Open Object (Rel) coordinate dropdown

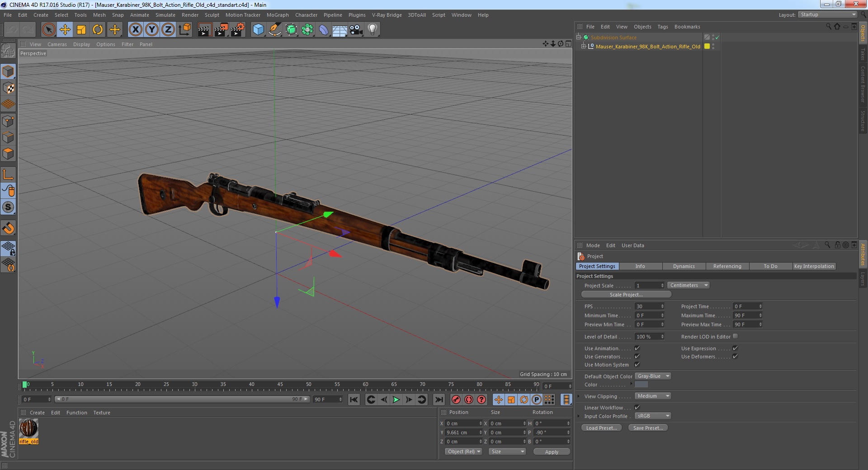464,452
